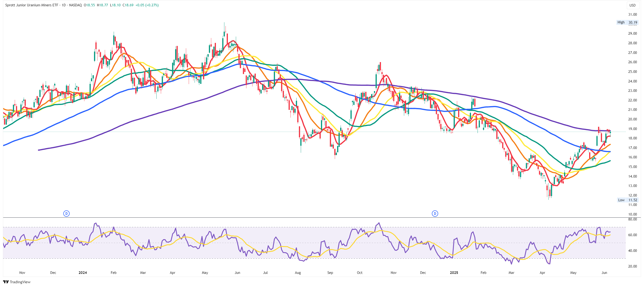
Task: Click the NASDAQ exchange label
Action: (x=75, y=5)
